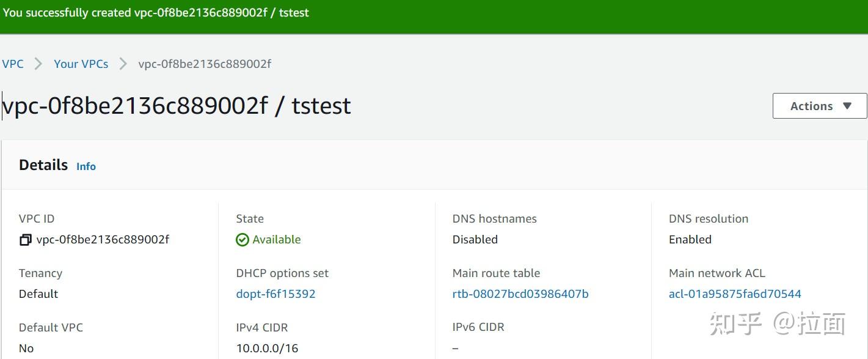Open main route table rtb-08027bcd03986407b
Image resolution: width=868 pixels, height=359 pixels.
(520, 294)
